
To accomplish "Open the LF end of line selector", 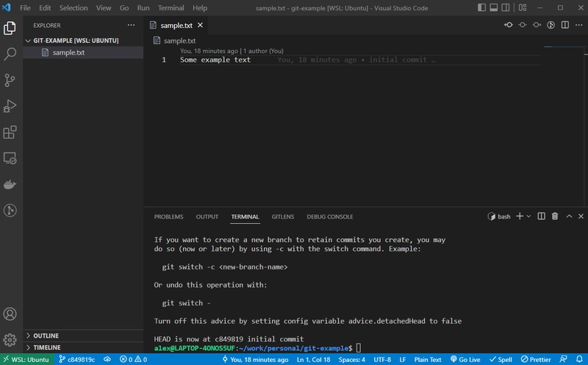I will tap(402, 359).
